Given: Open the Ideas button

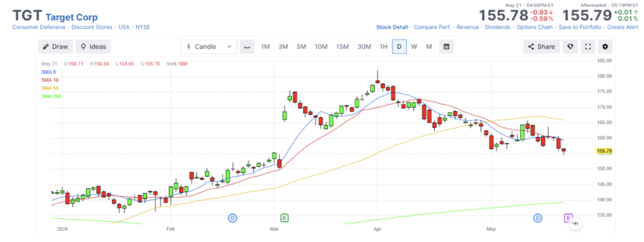Looking at the screenshot, I should 93,47.
